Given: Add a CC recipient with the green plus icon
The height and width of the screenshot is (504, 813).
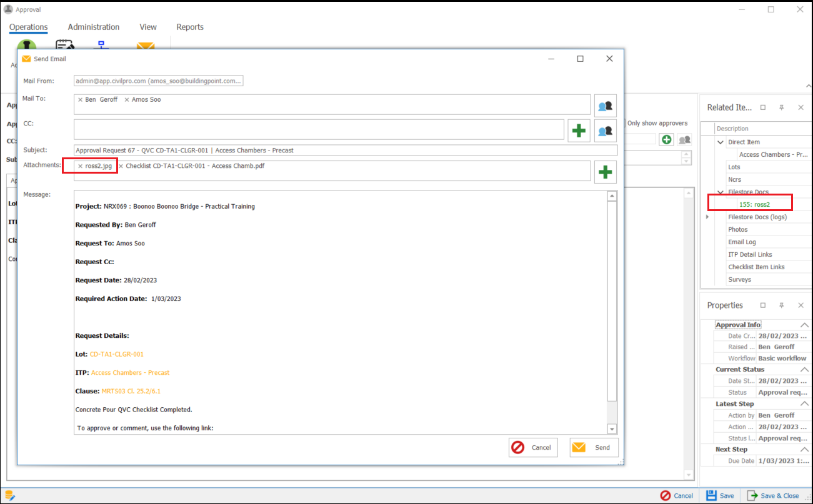Looking at the screenshot, I should point(579,131).
